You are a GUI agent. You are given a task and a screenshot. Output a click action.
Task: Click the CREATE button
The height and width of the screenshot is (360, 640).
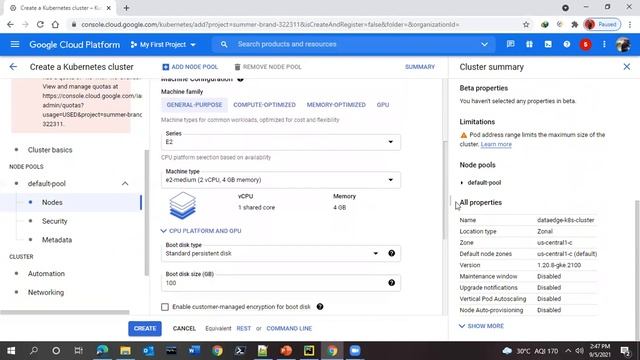coord(145,329)
